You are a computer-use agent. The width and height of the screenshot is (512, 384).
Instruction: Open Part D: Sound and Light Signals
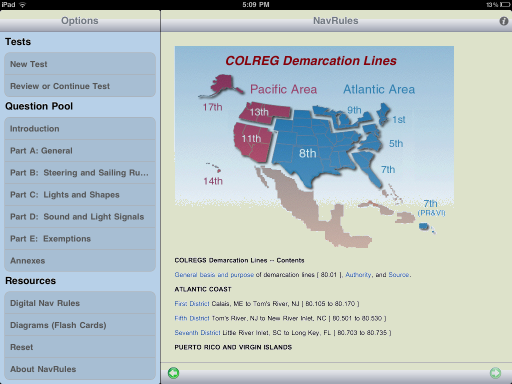(80, 217)
